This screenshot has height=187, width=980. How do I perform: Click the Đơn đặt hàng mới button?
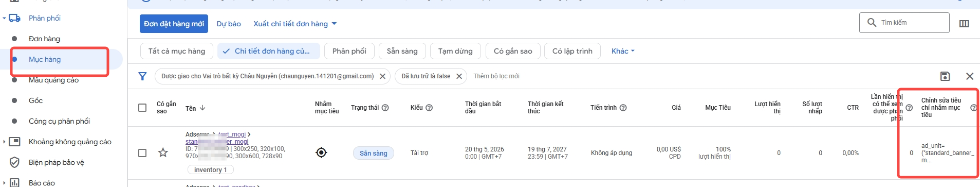click(174, 24)
